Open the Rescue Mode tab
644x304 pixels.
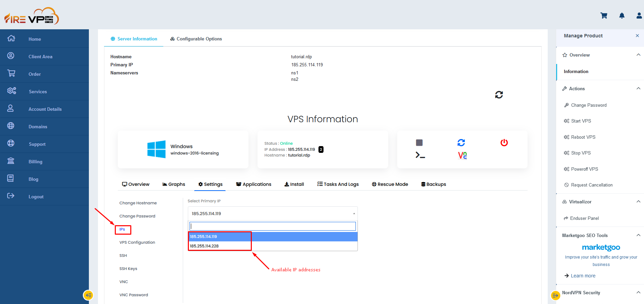pyautogui.click(x=390, y=184)
